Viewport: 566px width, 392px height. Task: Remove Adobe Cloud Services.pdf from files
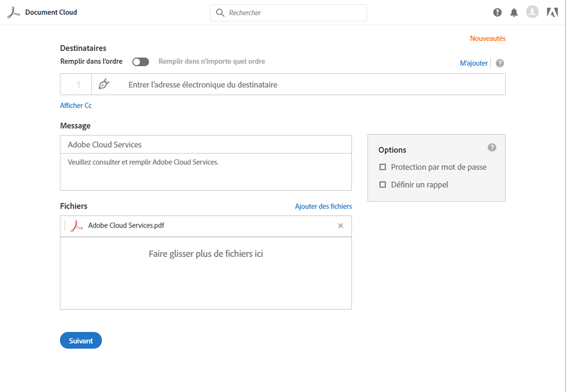341,226
